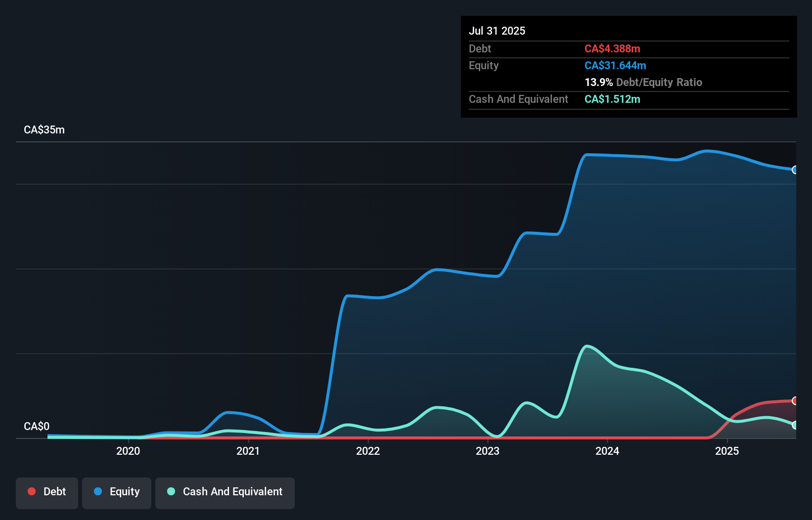This screenshot has height=520, width=812.
Task: Toggle Cash And Equivalent visibility in the legend
Action: 225,491
